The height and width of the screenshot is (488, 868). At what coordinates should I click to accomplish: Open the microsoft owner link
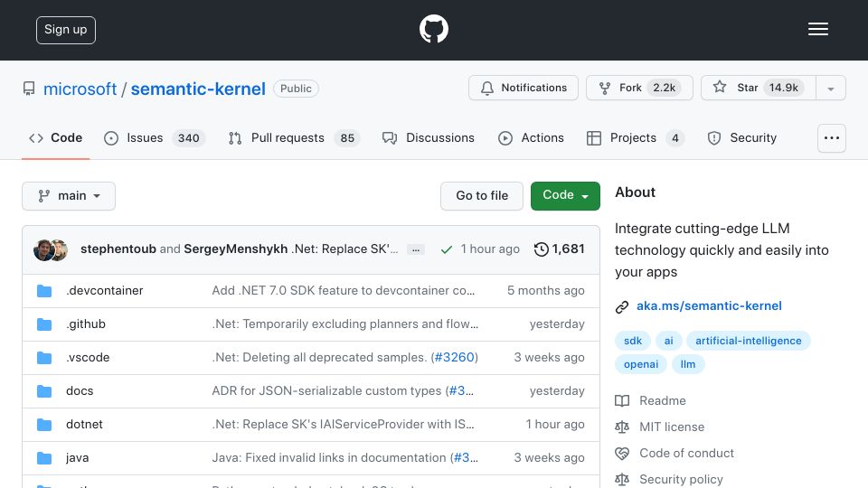pos(80,89)
